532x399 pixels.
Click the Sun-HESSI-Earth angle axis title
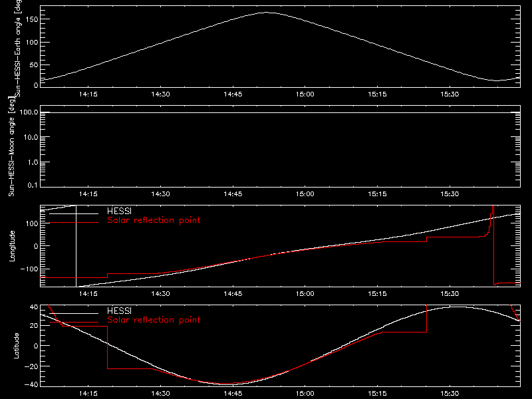18,47
